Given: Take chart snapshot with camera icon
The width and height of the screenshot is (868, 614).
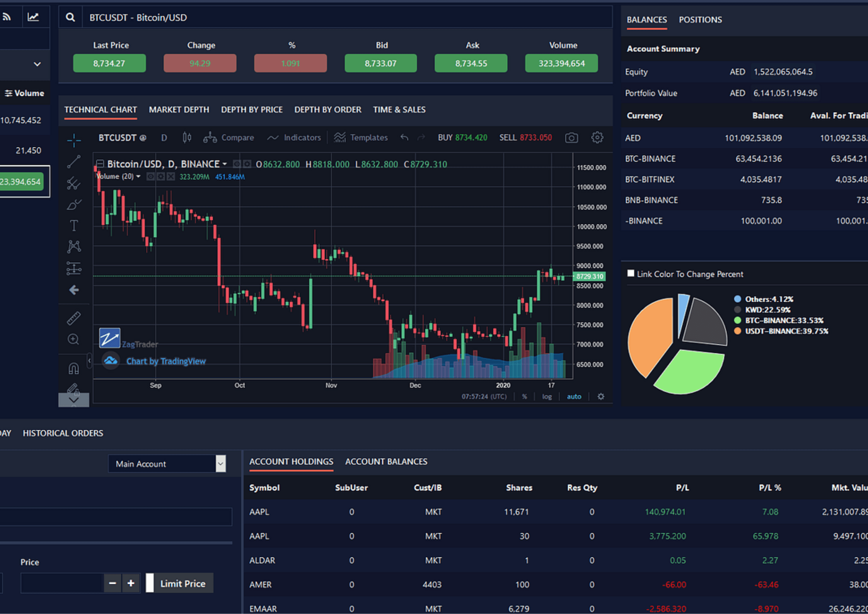Looking at the screenshot, I should 571,137.
